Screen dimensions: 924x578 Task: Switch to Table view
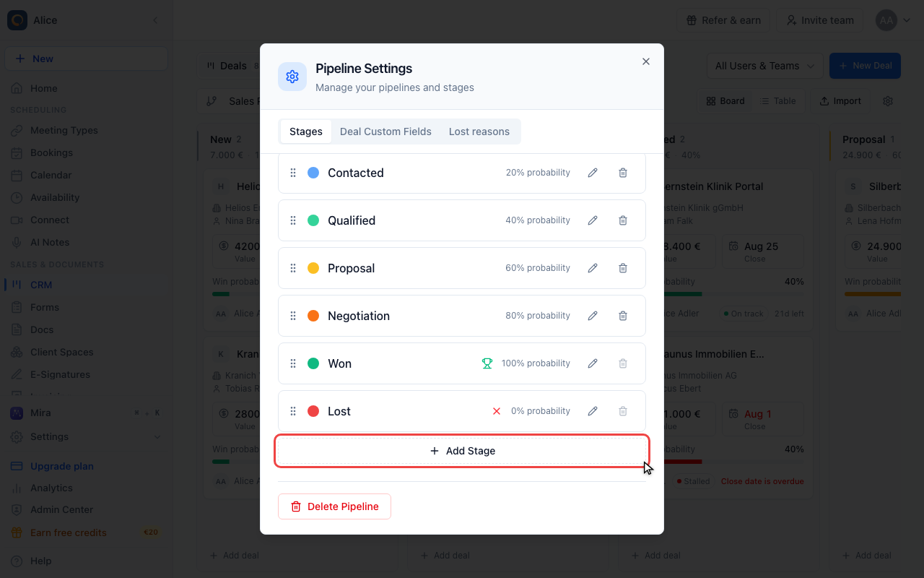778,101
